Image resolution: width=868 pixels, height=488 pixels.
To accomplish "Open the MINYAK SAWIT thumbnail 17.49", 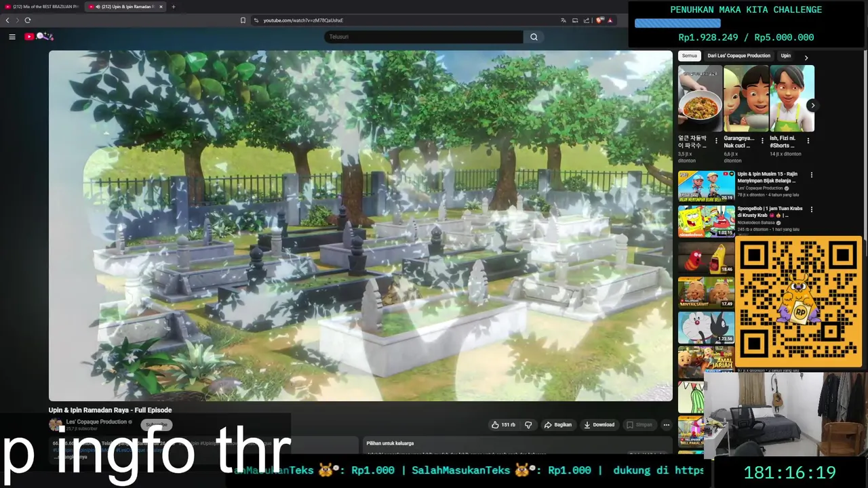I will point(706,292).
